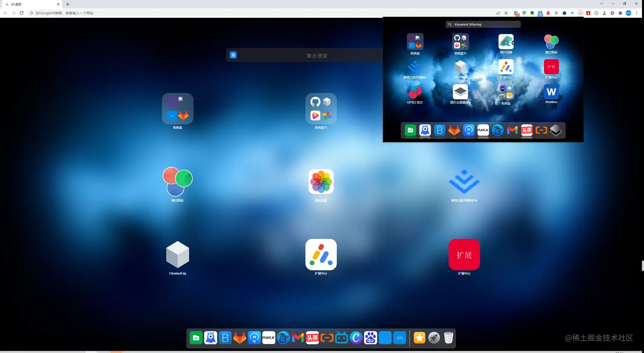Open 图片去背景rem in the extension popup

pyautogui.click(x=460, y=92)
